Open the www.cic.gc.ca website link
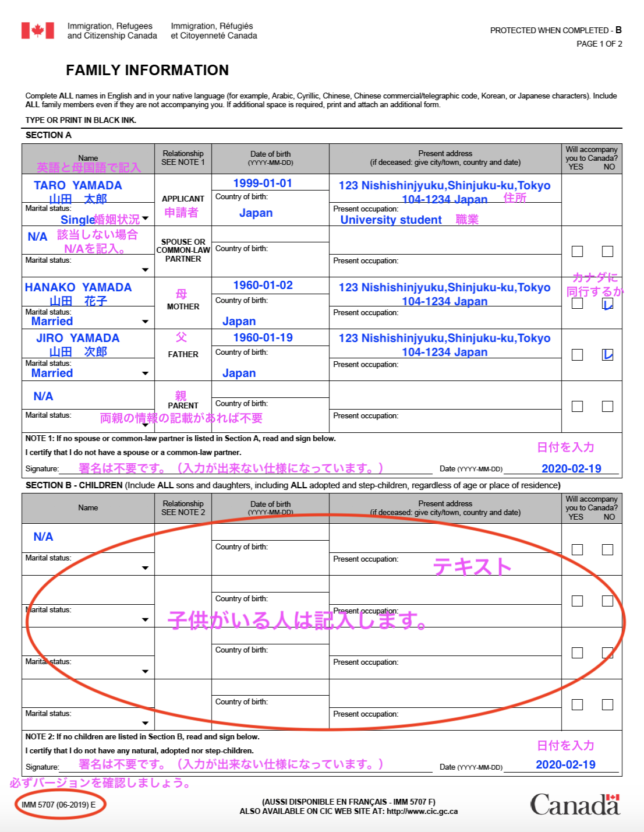The height and width of the screenshot is (832, 644). pos(422,811)
